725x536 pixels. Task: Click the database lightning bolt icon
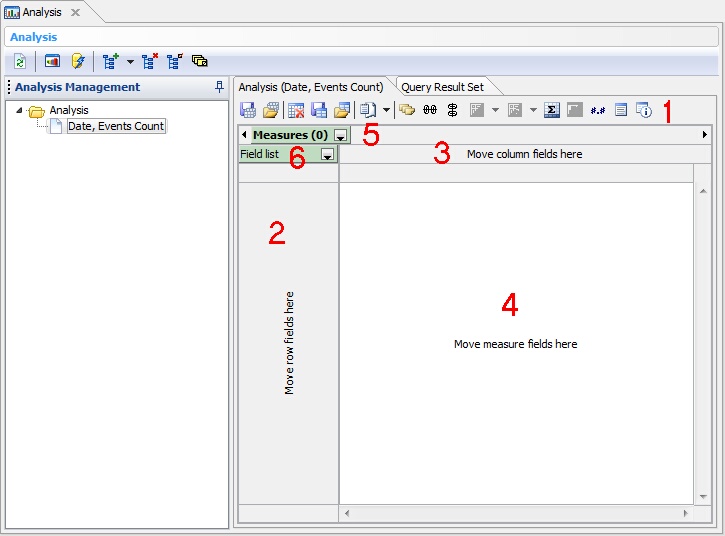(x=78, y=61)
